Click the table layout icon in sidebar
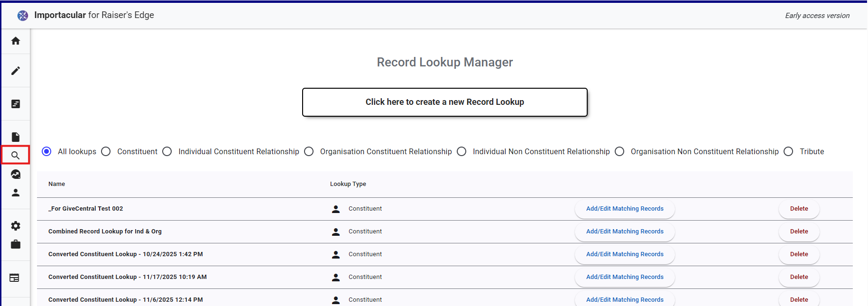The height and width of the screenshot is (306, 868). [x=15, y=278]
